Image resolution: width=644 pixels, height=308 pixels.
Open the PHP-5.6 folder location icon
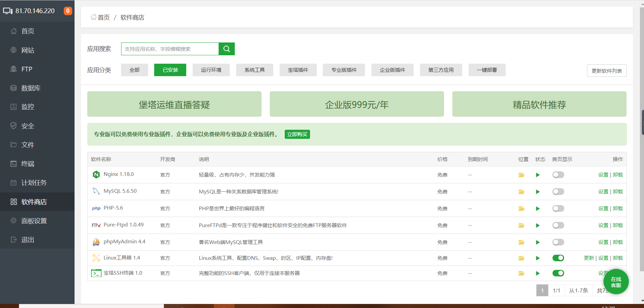[x=521, y=209]
